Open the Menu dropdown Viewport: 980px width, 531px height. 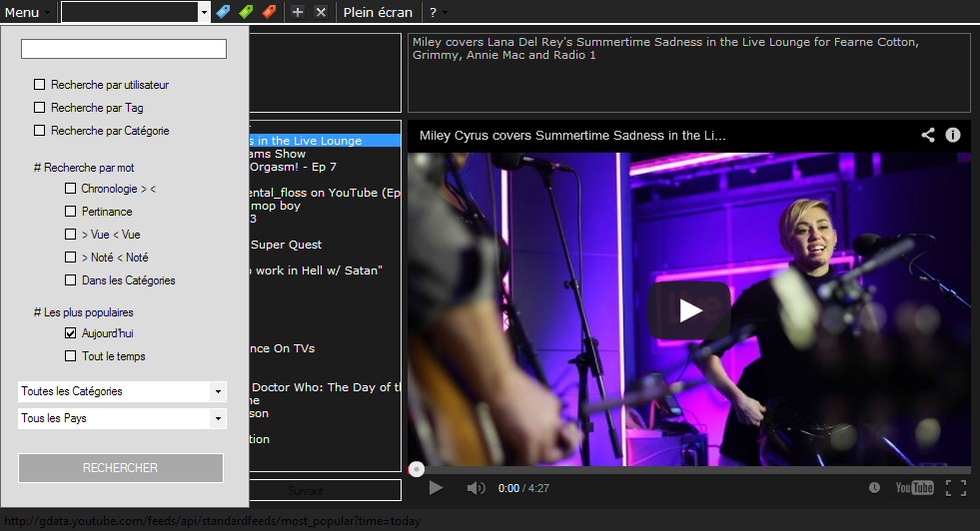(x=26, y=12)
